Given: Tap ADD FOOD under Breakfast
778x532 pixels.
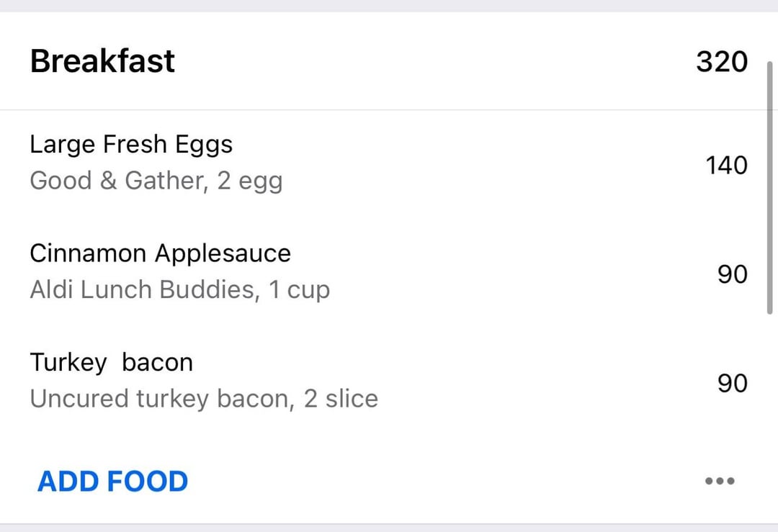Looking at the screenshot, I should 113,482.
